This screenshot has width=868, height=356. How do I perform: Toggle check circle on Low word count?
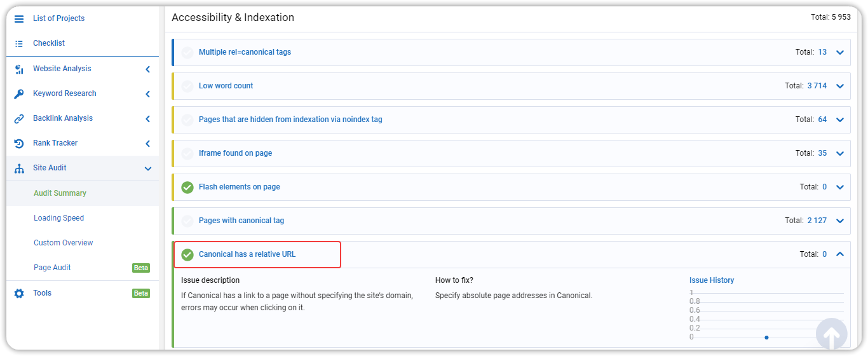point(187,86)
